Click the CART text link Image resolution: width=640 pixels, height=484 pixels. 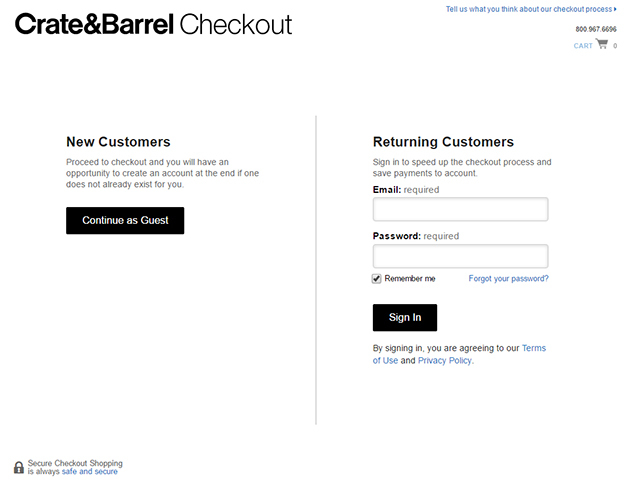click(583, 46)
